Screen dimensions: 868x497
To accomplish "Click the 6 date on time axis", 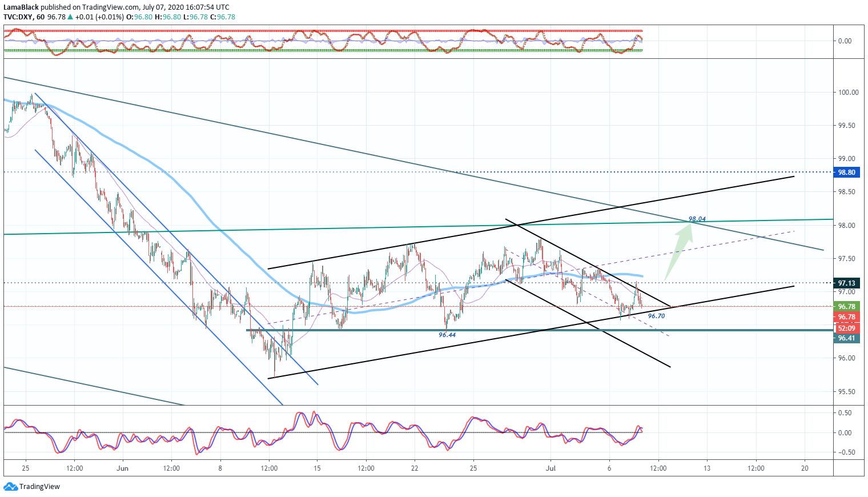I will click(609, 468).
